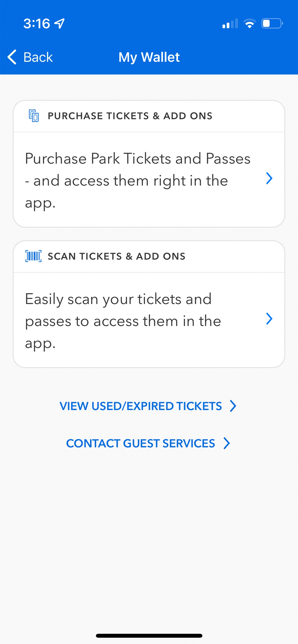Tap the cellular signal bars icon
Image resolution: width=298 pixels, height=644 pixels.
click(x=230, y=23)
